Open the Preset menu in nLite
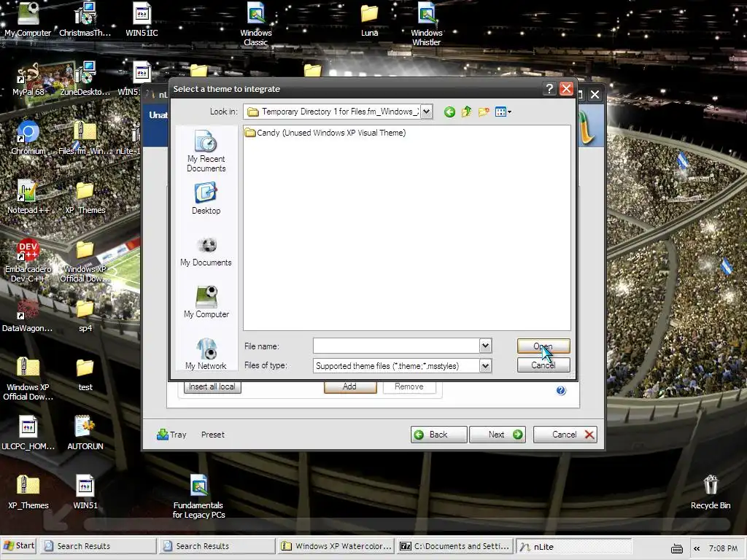 [x=212, y=435]
